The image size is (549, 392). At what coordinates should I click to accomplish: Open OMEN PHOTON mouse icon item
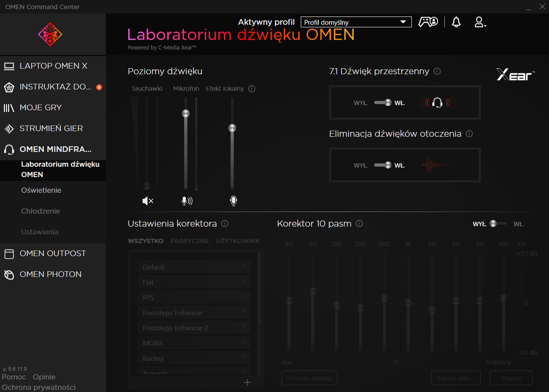coord(9,274)
